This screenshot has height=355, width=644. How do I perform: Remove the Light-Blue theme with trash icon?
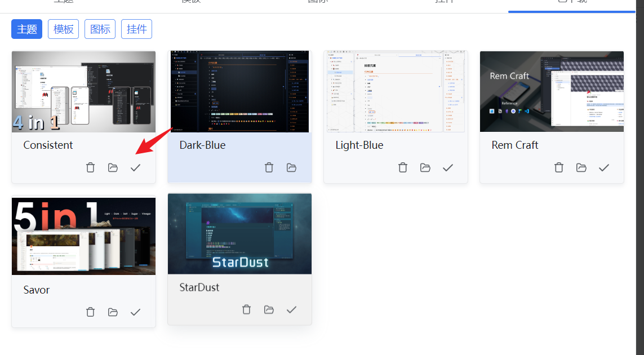[403, 168]
